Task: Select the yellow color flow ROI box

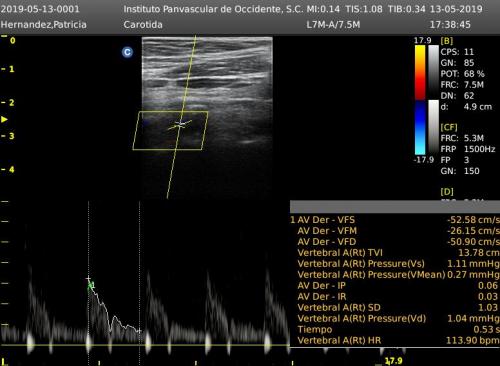Action: click(170, 131)
